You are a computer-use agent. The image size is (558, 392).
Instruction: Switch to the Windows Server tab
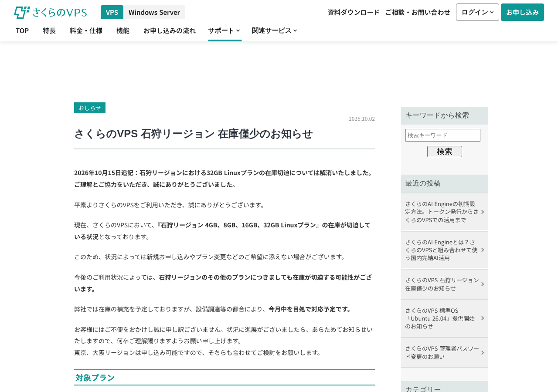coord(154,12)
